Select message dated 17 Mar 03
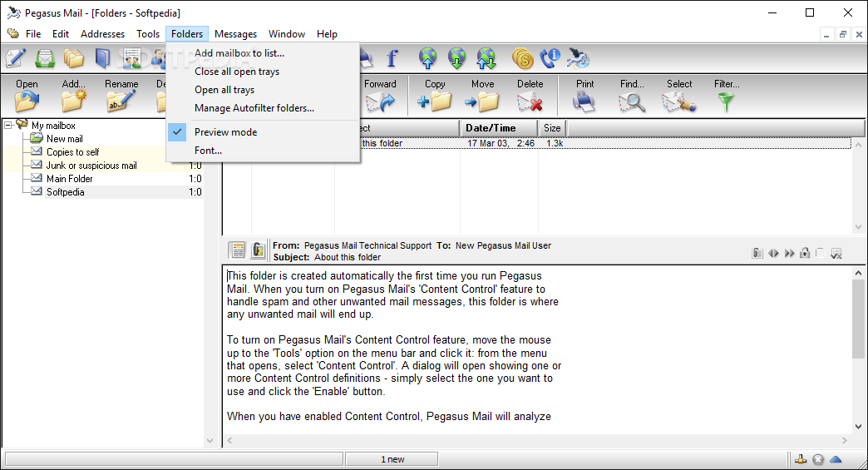The width and height of the screenshot is (868, 470). tap(537, 143)
